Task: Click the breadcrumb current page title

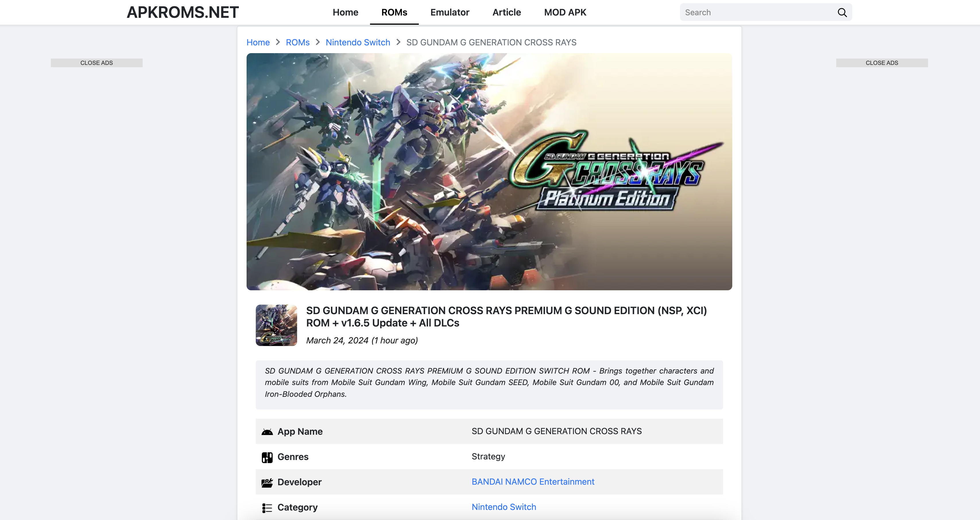Action: (491, 42)
